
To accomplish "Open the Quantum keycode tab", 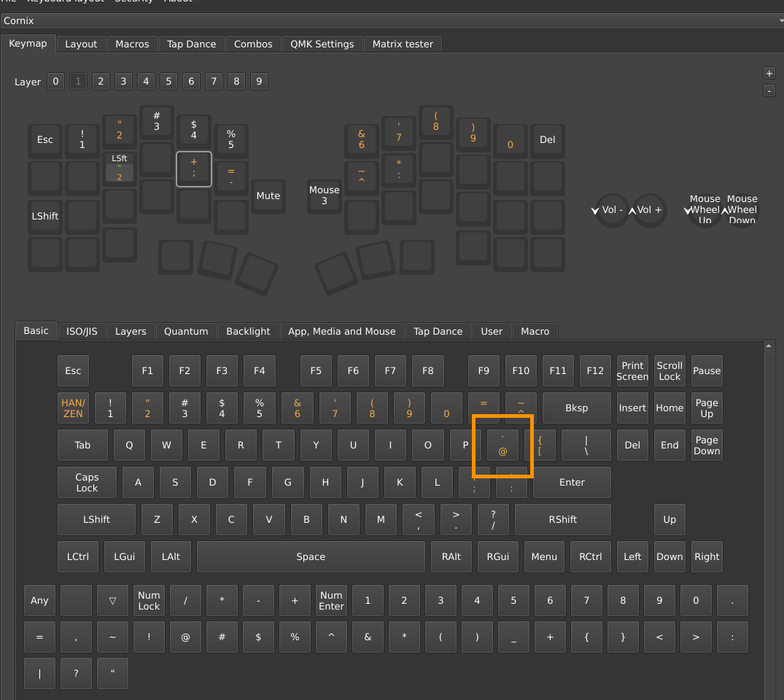I will coord(186,332).
